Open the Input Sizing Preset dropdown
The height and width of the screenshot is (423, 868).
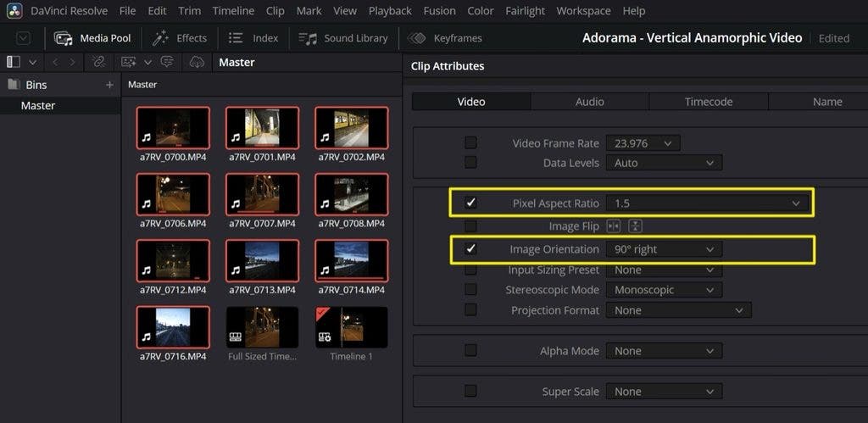[665, 270]
